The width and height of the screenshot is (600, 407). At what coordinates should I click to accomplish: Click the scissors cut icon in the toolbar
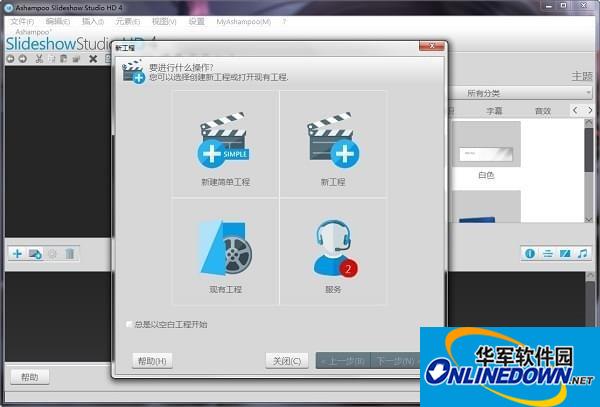point(39,59)
